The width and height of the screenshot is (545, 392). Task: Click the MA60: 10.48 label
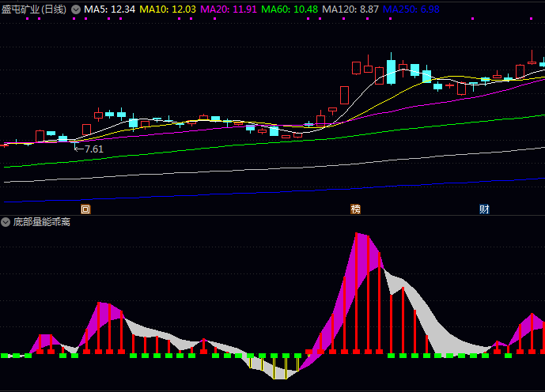click(290, 9)
